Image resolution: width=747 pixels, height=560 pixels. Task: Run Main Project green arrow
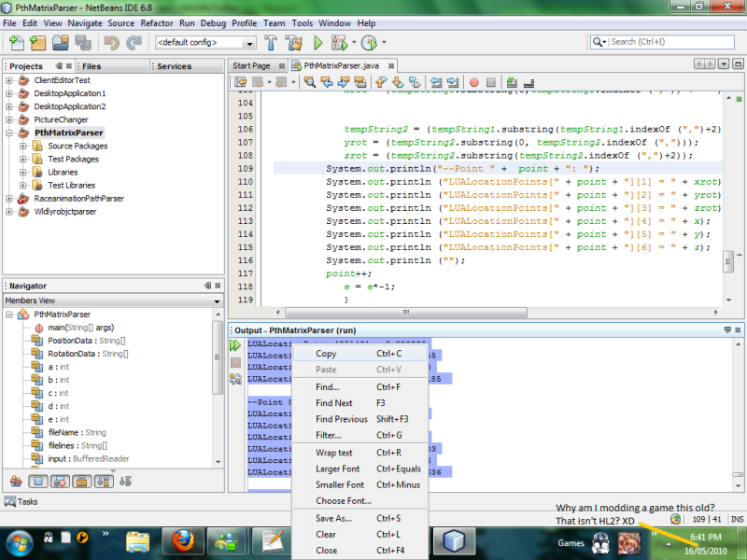tap(317, 43)
